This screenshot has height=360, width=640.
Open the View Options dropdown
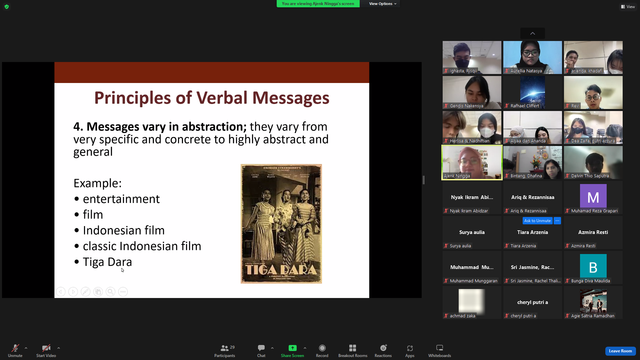[x=382, y=4]
